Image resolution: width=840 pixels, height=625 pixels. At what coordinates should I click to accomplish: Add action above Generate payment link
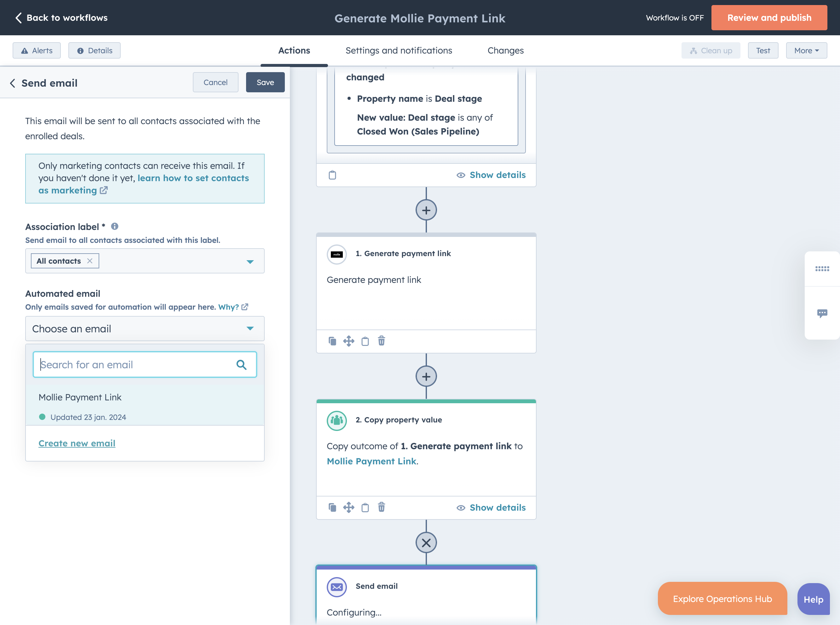tap(426, 210)
